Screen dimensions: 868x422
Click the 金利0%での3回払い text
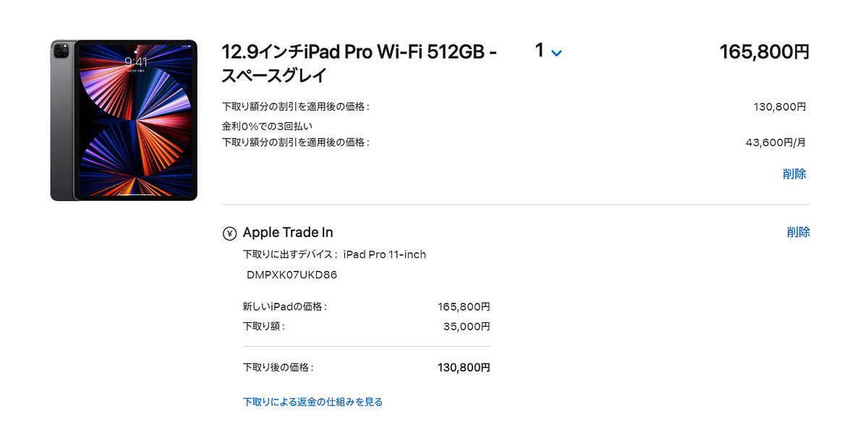266,125
